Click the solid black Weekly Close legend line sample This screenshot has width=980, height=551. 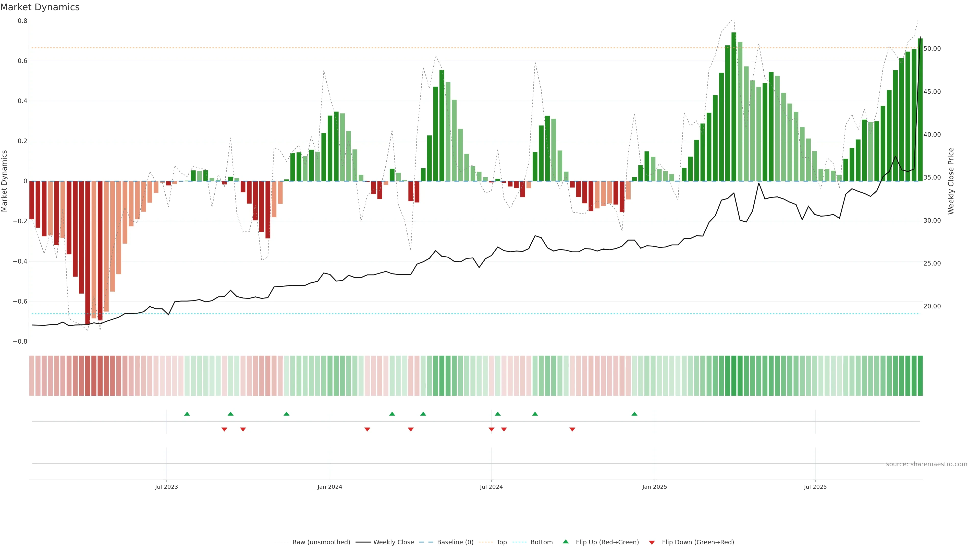click(363, 542)
